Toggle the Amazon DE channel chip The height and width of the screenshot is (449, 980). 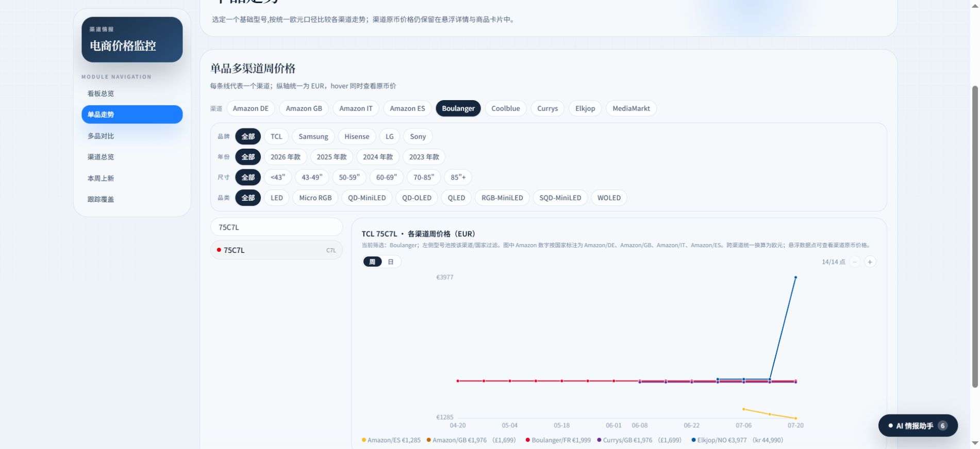(x=251, y=108)
